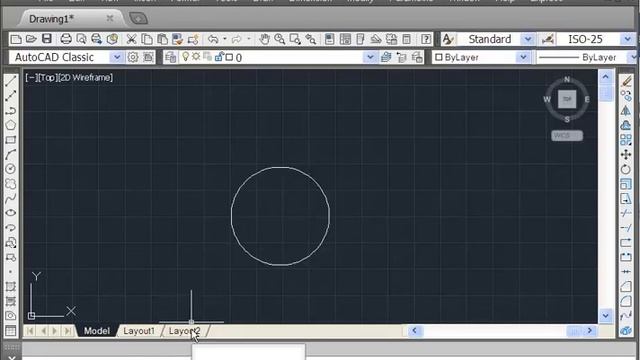Click the vertical scrollbar down arrow
640x360 pixels.
coord(605,316)
